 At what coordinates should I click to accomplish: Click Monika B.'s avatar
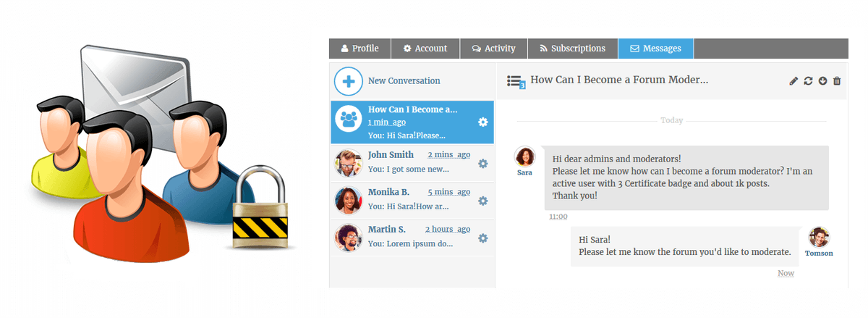(349, 200)
